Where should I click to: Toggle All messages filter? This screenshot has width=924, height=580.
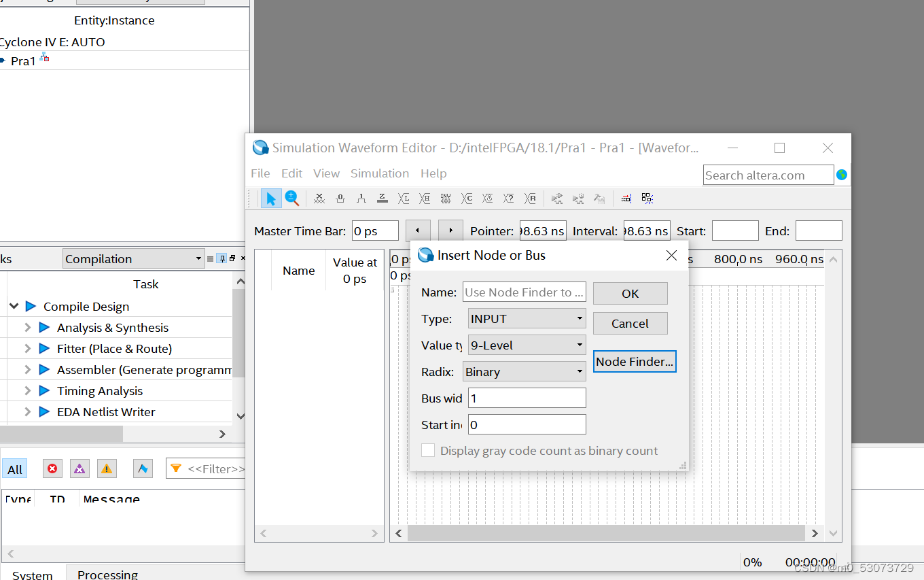[15, 469]
